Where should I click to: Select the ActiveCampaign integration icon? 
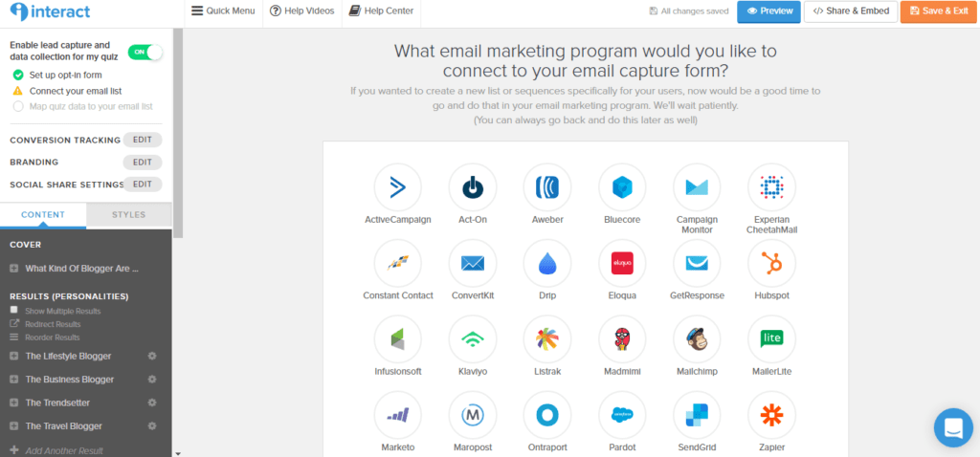click(x=397, y=187)
